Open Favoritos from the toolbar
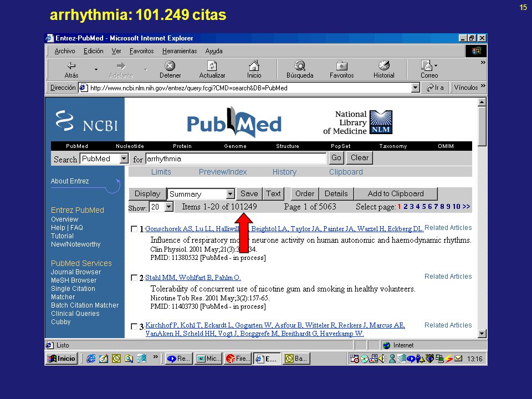The width and height of the screenshot is (532, 399). [342, 70]
